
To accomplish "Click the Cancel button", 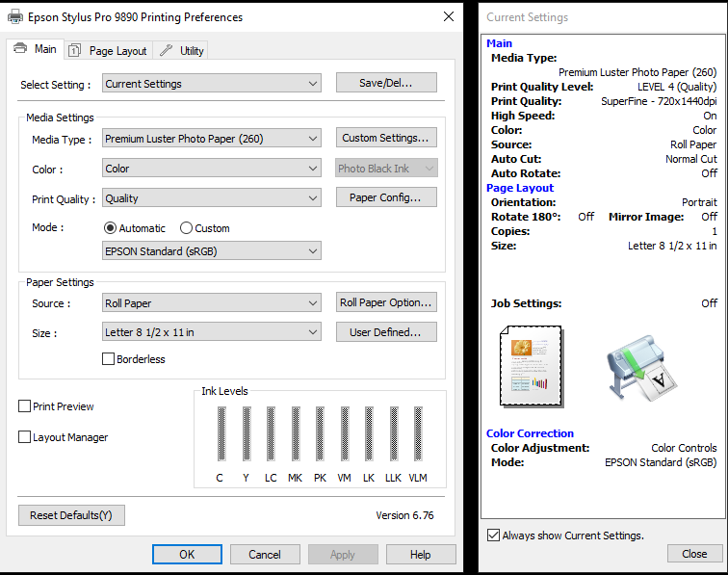I will 265,554.
